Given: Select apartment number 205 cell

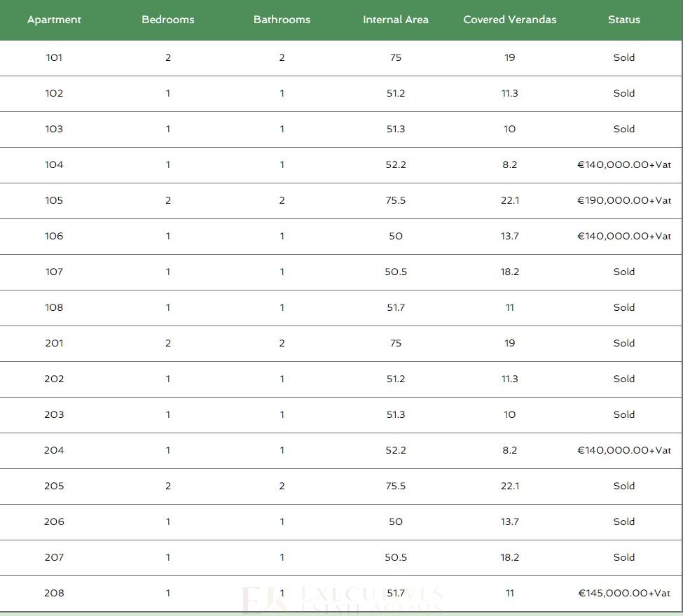Looking at the screenshot, I should 54,486.
